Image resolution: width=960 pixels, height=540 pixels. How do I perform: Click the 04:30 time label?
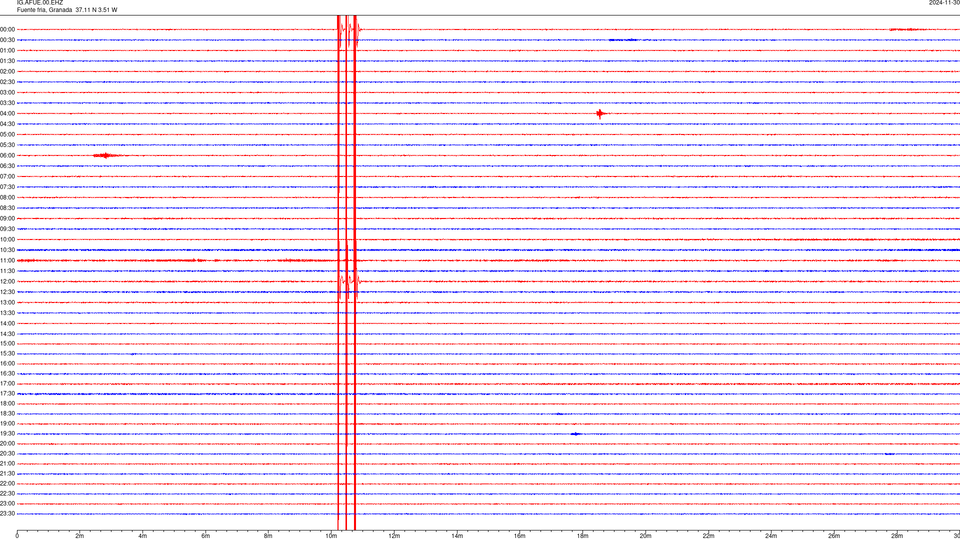point(7,124)
